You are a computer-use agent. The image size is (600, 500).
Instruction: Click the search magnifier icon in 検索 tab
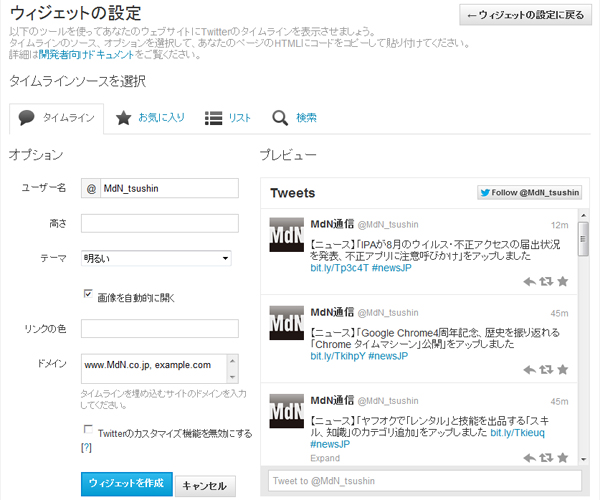[280, 118]
